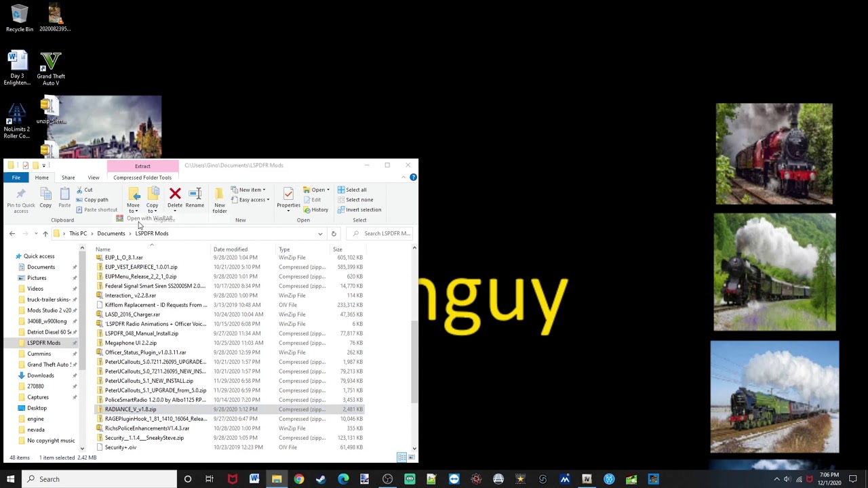Show previous locations address dropdown
This screenshot has height=488, width=868.
pyautogui.click(x=320, y=233)
